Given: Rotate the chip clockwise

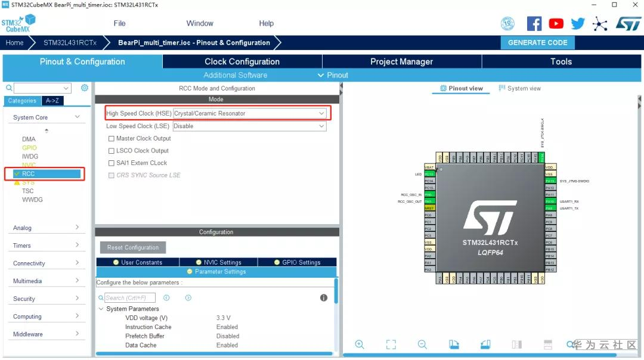Looking at the screenshot, I should click(454, 345).
